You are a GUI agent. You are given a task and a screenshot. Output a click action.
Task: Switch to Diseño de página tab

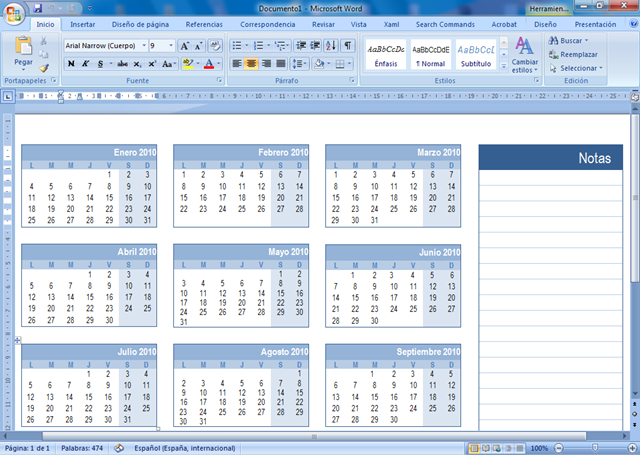[x=140, y=24]
